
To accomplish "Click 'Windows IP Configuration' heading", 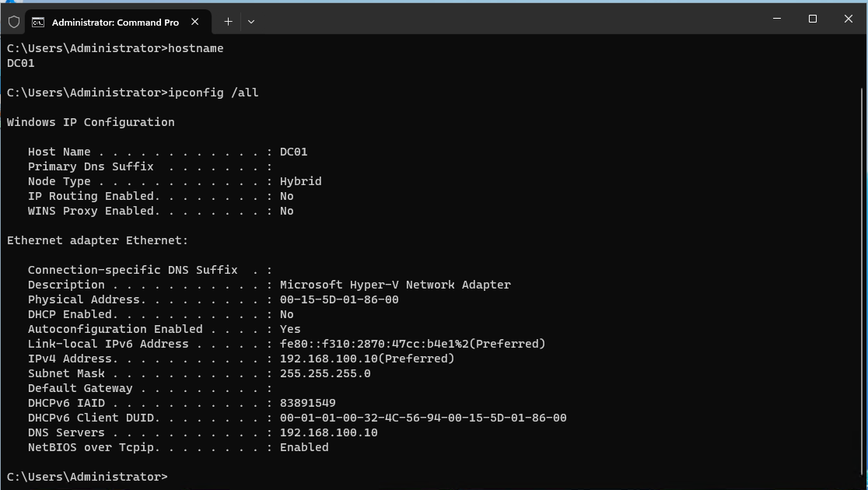I will coord(91,122).
